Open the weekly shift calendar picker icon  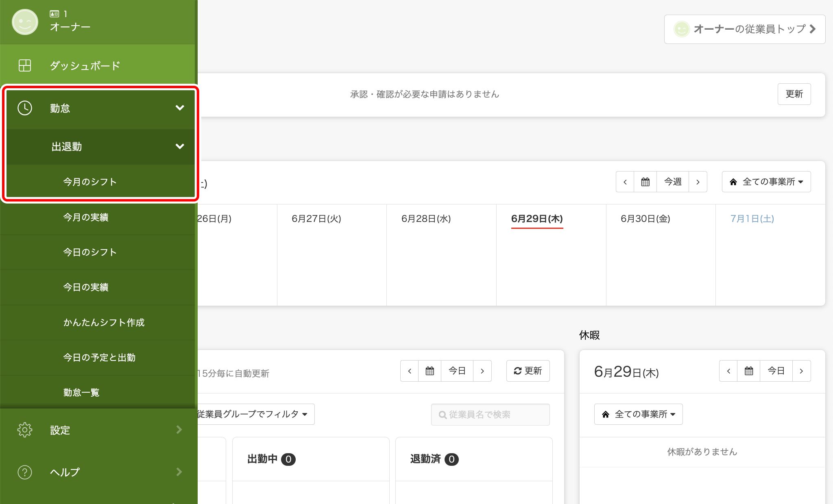pyautogui.click(x=645, y=182)
